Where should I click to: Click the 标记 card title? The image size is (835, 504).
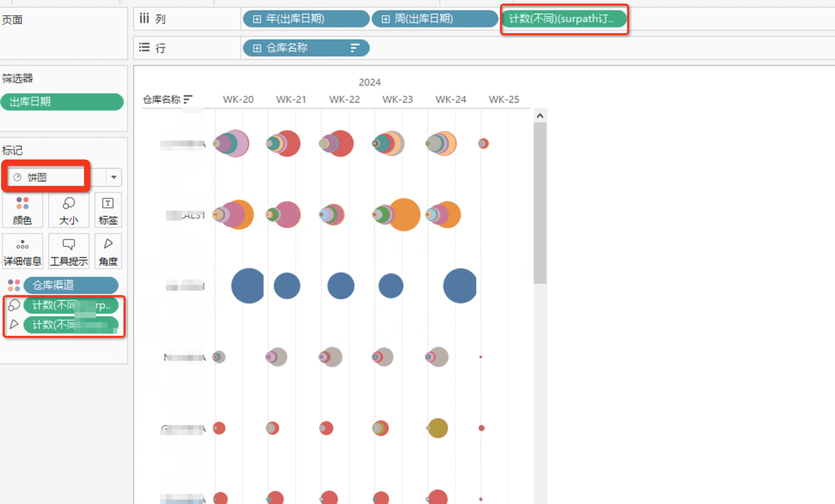12,150
